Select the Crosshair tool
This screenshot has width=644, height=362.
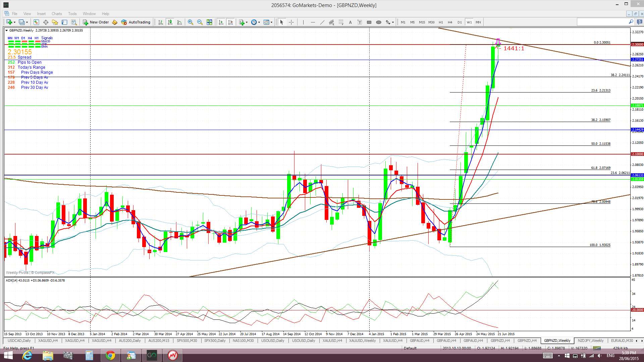coord(291,22)
